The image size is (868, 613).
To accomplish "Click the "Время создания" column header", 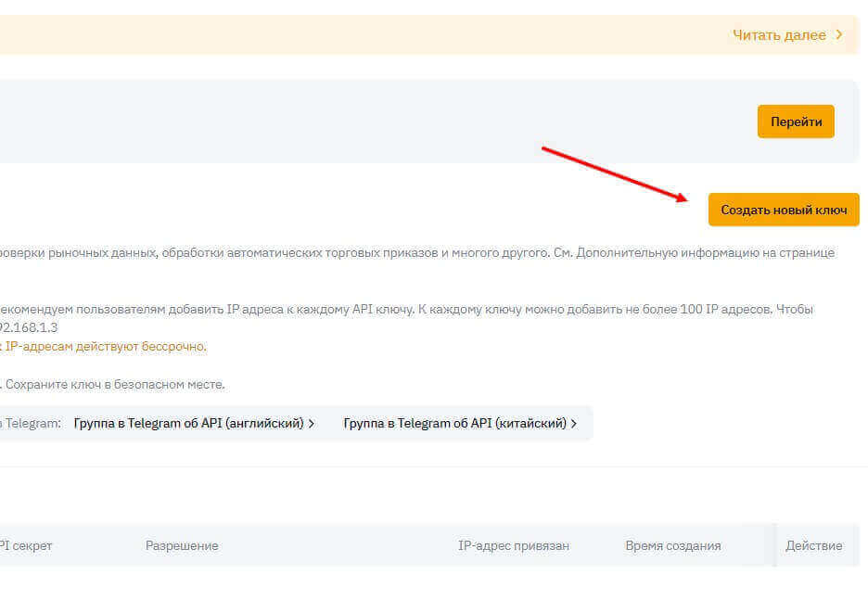I will coord(672,545).
